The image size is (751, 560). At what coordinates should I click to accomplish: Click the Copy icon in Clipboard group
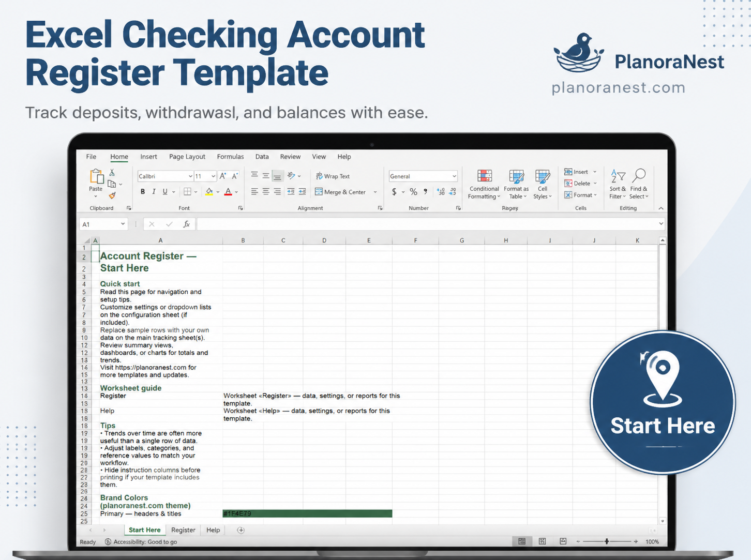tap(111, 184)
